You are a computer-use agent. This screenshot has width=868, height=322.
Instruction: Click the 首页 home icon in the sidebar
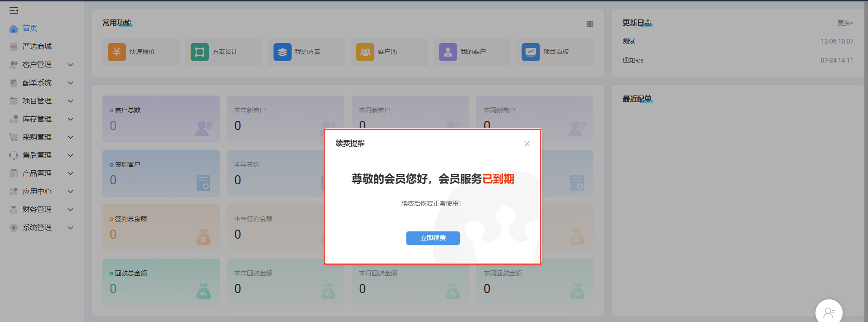point(14,29)
